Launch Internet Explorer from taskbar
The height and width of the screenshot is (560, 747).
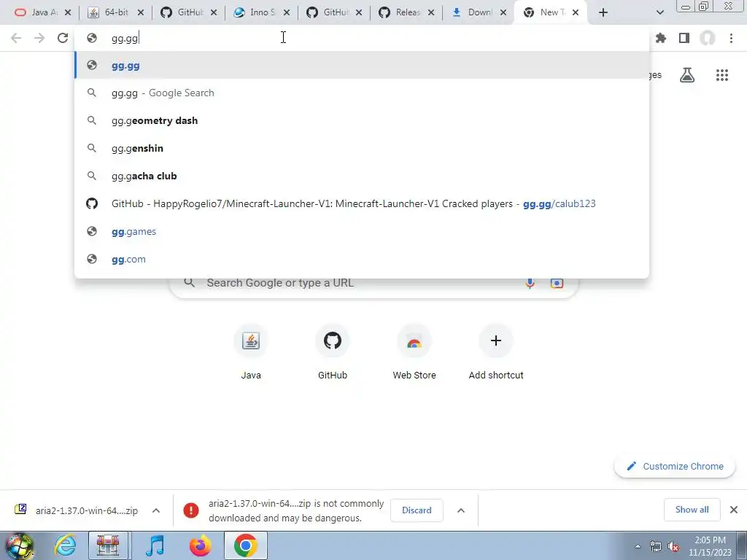point(65,545)
